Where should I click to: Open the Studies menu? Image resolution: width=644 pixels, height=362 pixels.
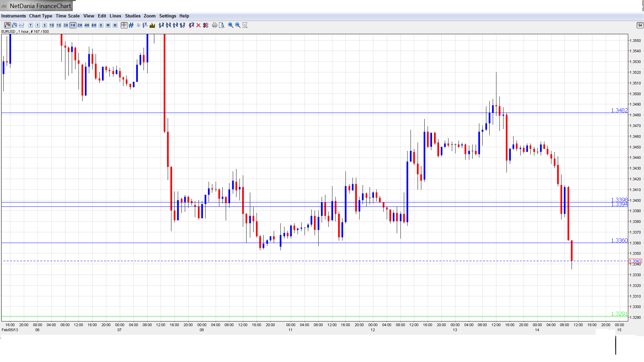(x=132, y=16)
